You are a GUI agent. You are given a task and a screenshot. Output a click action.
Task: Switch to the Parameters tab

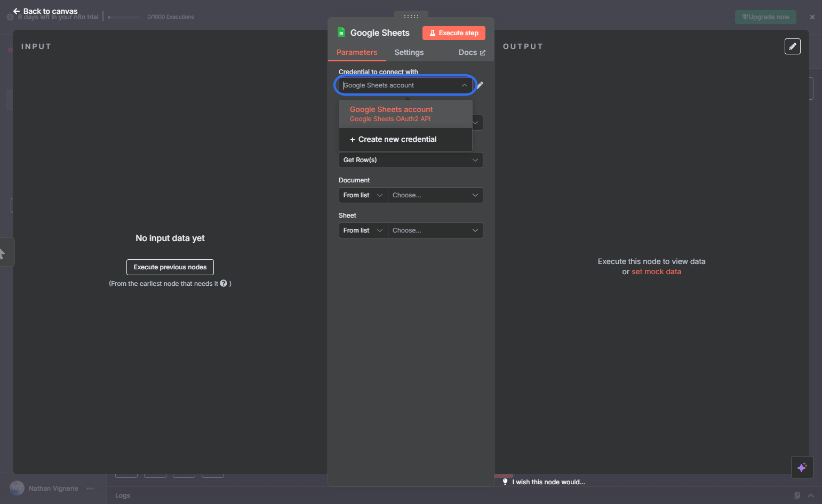[x=357, y=52]
